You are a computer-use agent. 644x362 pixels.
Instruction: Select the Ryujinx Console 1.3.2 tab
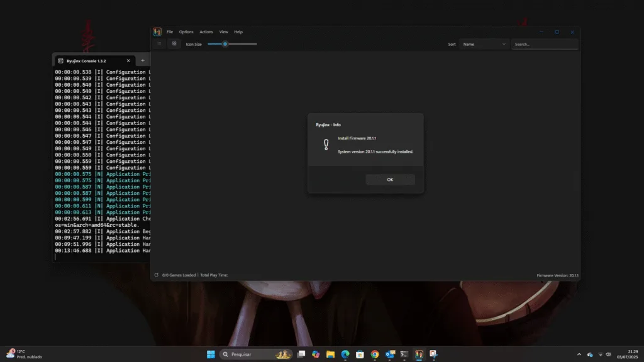tap(94, 61)
